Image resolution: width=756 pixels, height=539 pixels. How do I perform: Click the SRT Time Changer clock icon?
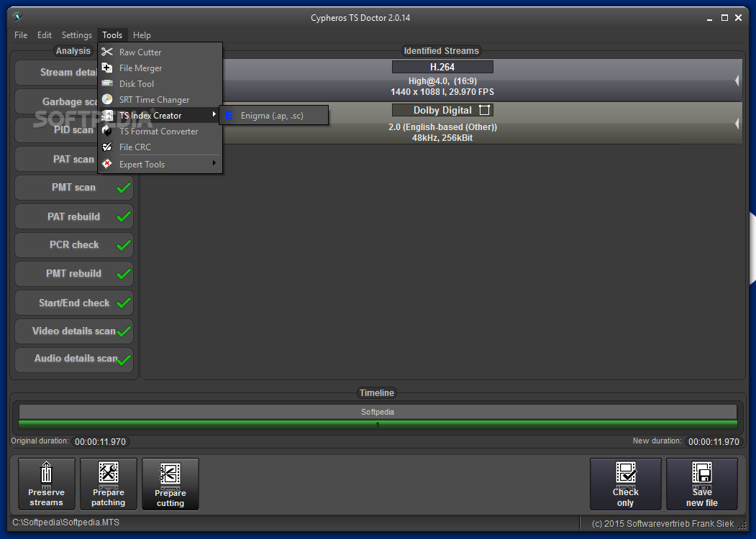coord(107,99)
